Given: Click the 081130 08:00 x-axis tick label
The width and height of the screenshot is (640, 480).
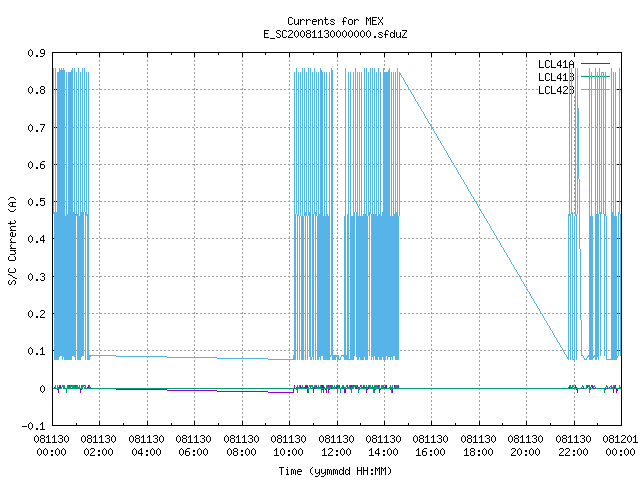Looking at the screenshot, I should pos(241,446).
